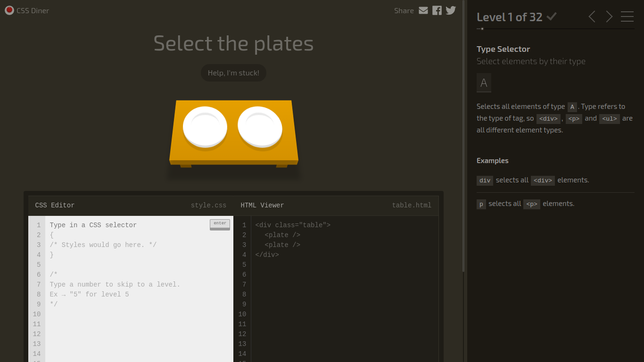Click the style.css file label

[x=208, y=205]
